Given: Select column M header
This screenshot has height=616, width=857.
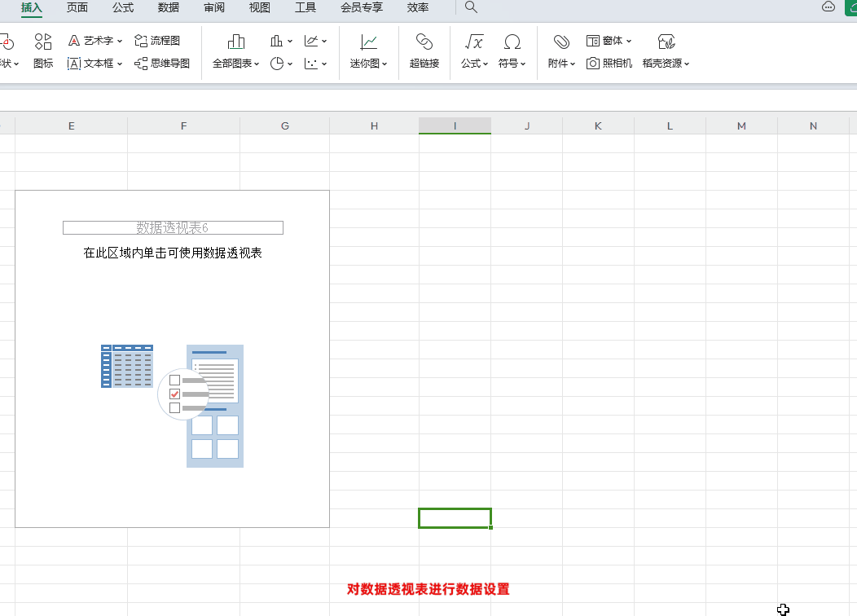Looking at the screenshot, I should (x=741, y=125).
